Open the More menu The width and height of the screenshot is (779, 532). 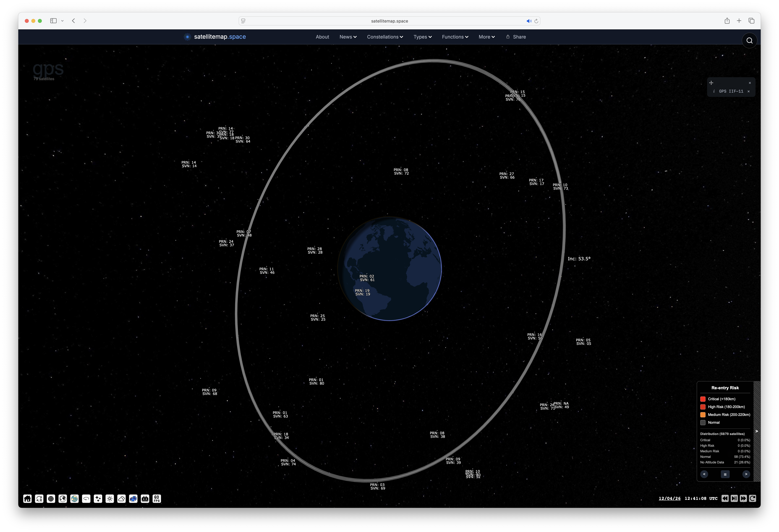(x=486, y=37)
